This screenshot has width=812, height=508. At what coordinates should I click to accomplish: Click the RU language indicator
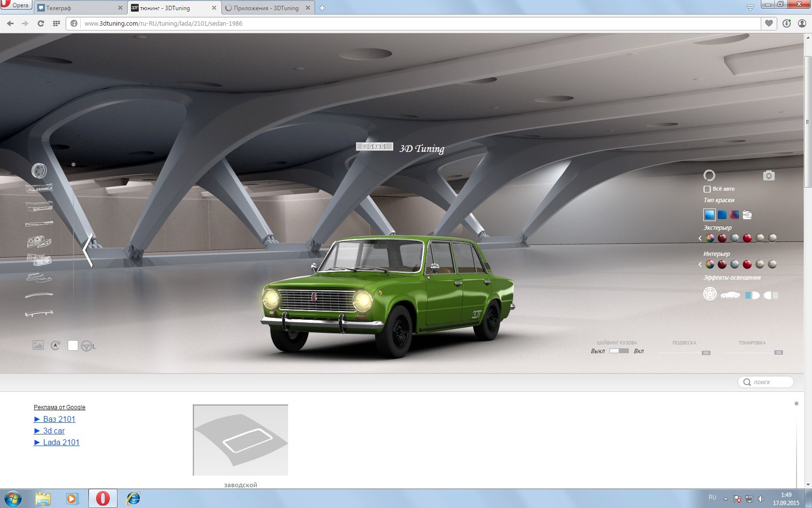pos(712,497)
